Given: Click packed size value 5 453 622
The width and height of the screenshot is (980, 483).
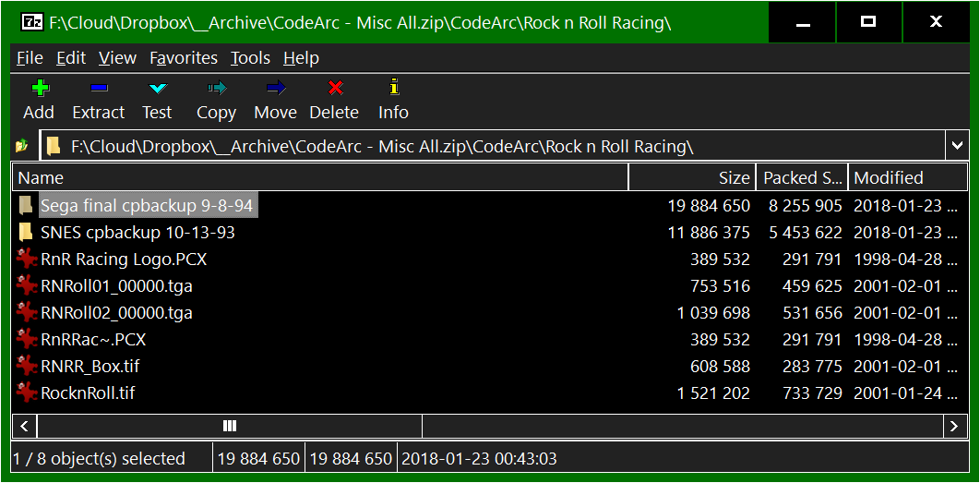Looking at the screenshot, I should pos(806,233).
